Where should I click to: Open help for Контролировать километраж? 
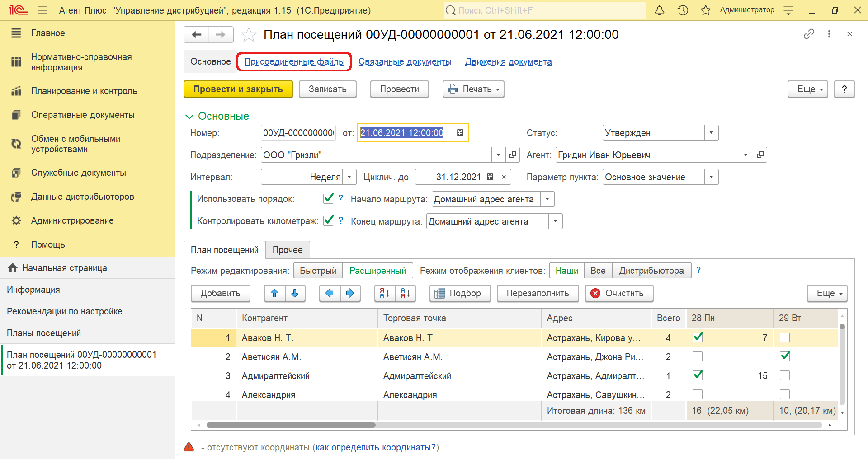tap(341, 220)
